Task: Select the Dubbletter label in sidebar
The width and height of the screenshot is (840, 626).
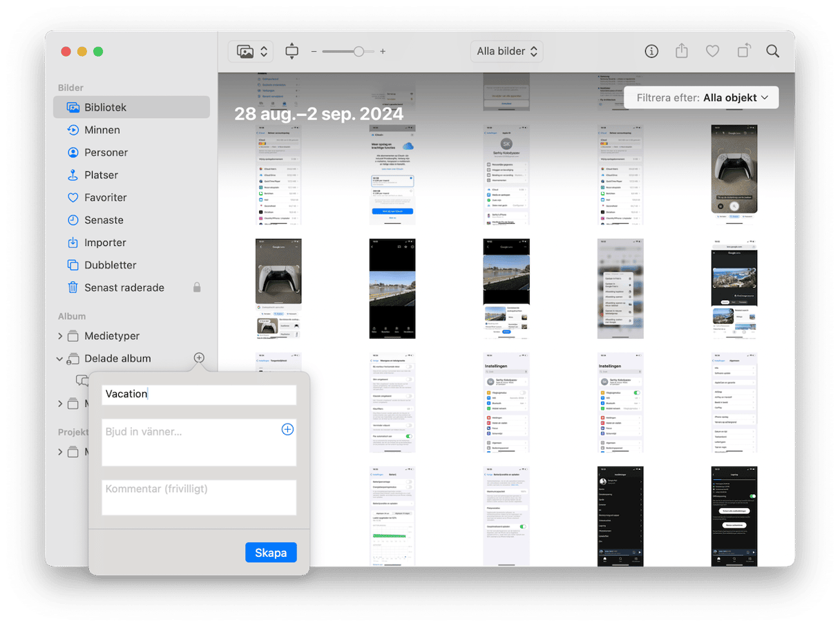Action: (x=111, y=265)
